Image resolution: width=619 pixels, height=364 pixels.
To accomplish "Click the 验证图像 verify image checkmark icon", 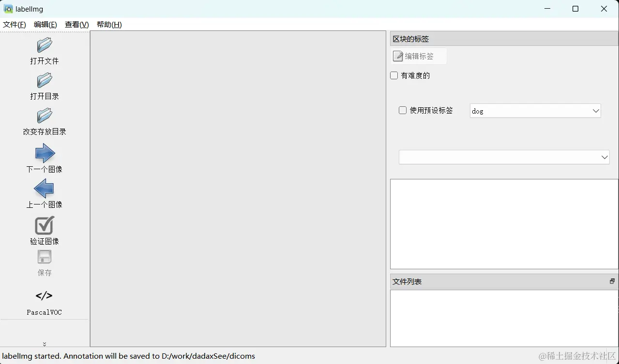I will coord(44,225).
